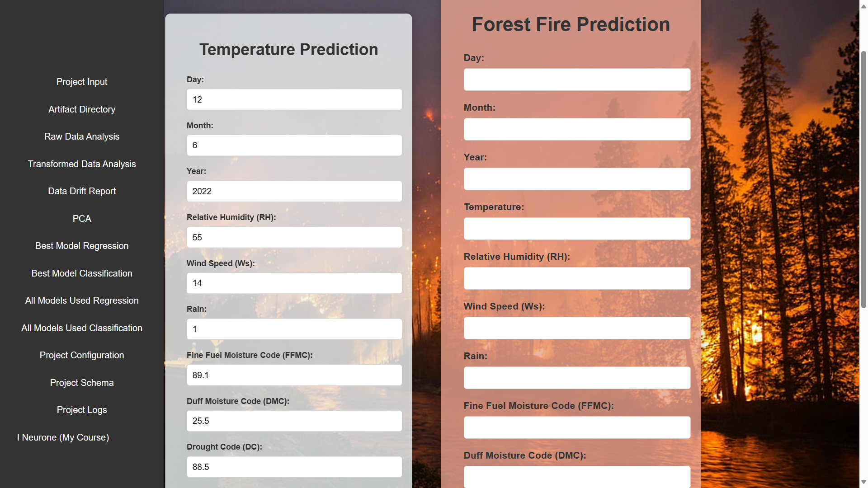Select the Year field showing 2022
The width and height of the screenshot is (868, 488).
tap(294, 191)
